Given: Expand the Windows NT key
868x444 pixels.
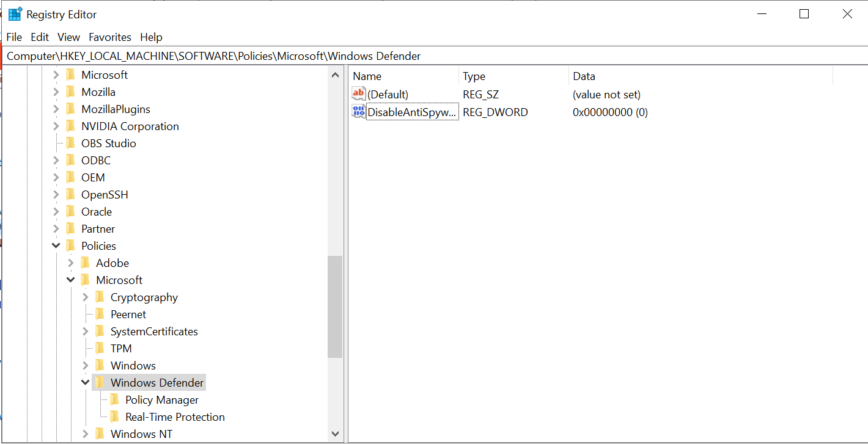Looking at the screenshot, I should tap(86, 434).
